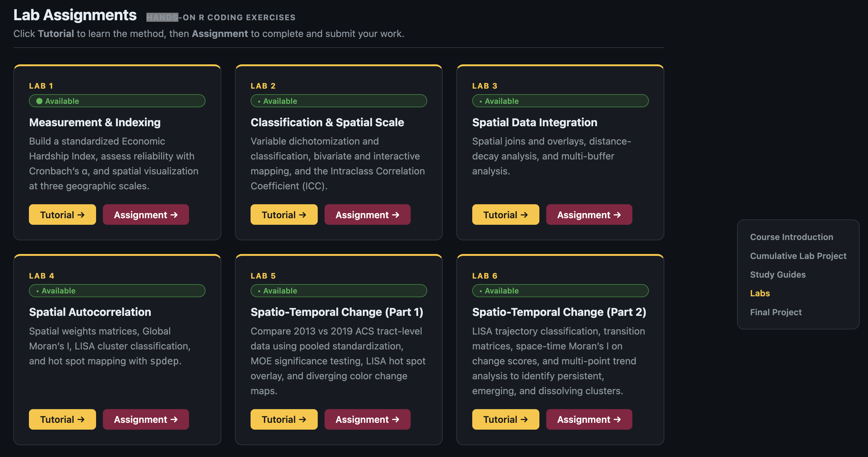
Task: Start the Lab 2 Classification Tutorial
Action: pos(284,214)
